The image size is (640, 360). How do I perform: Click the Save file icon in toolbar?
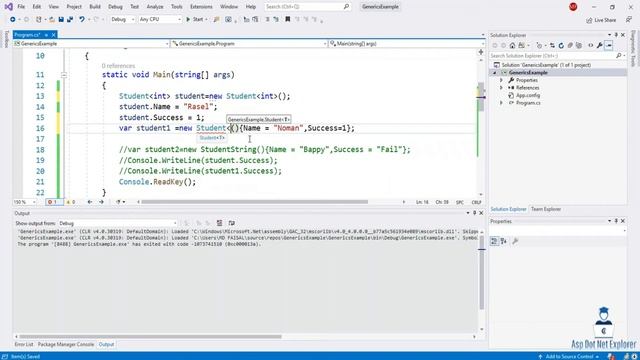[x=61, y=19]
